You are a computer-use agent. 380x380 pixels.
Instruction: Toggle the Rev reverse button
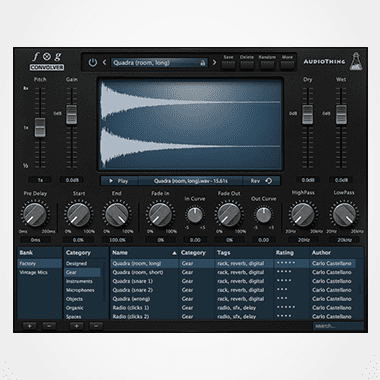261,181
